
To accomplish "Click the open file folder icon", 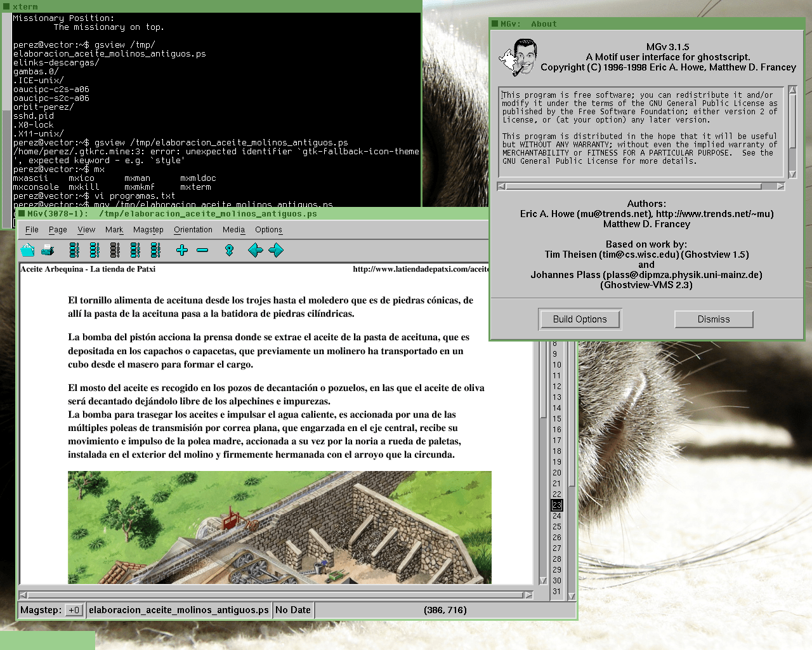I will pyautogui.click(x=28, y=250).
